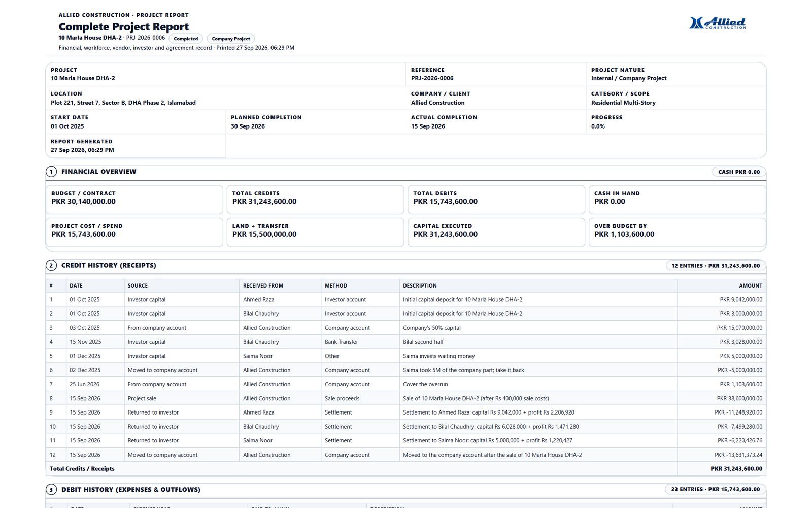Image resolution: width=812 pixels, height=508 pixels.
Task: Click amount 'PKR 9,042,000.00' in row 1
Action: click(x=741, y=300)
